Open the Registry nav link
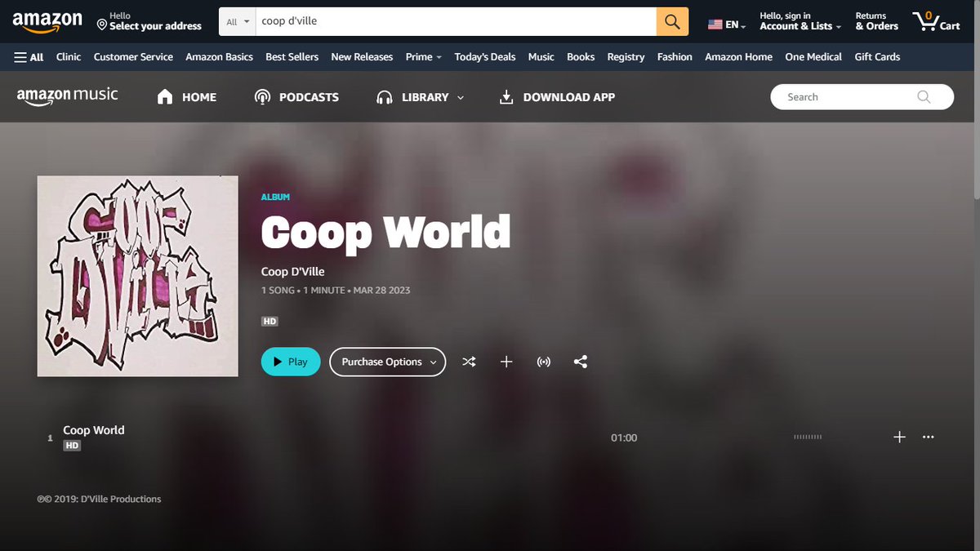Screen dimensions: 980x551 626,57
